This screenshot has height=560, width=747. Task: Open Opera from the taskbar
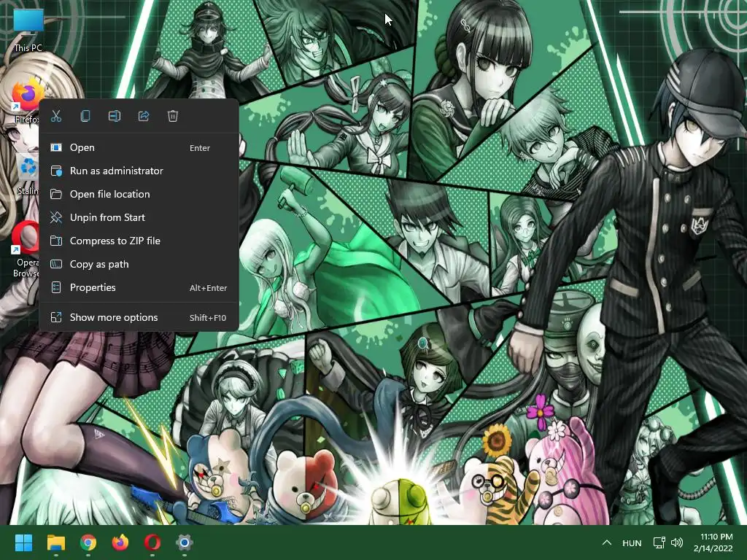tap(152, 542)
